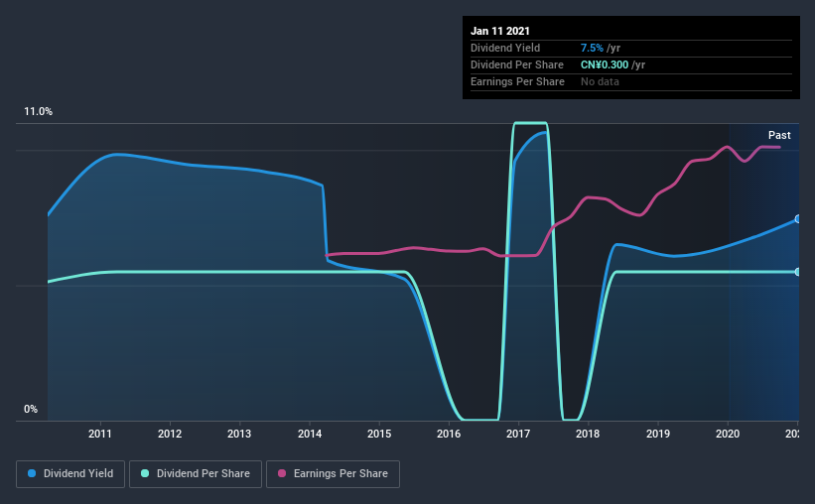Click the tooltip Dividend Yield row label
This screenshot has width=815, height=504.
click(505, 48)
